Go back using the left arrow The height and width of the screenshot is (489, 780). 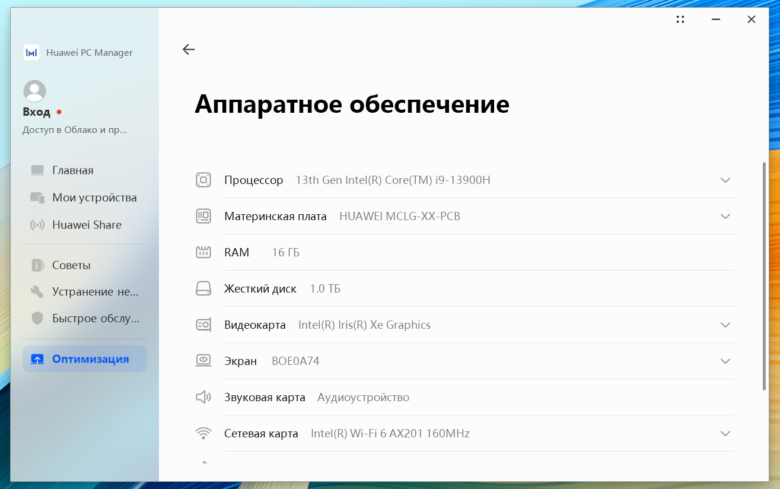[189, 49]
